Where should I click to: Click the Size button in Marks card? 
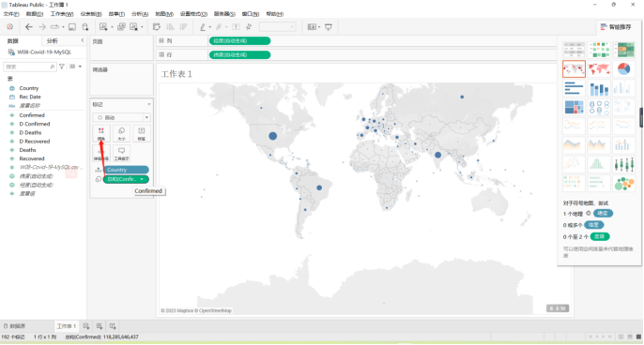click(121, 134)
